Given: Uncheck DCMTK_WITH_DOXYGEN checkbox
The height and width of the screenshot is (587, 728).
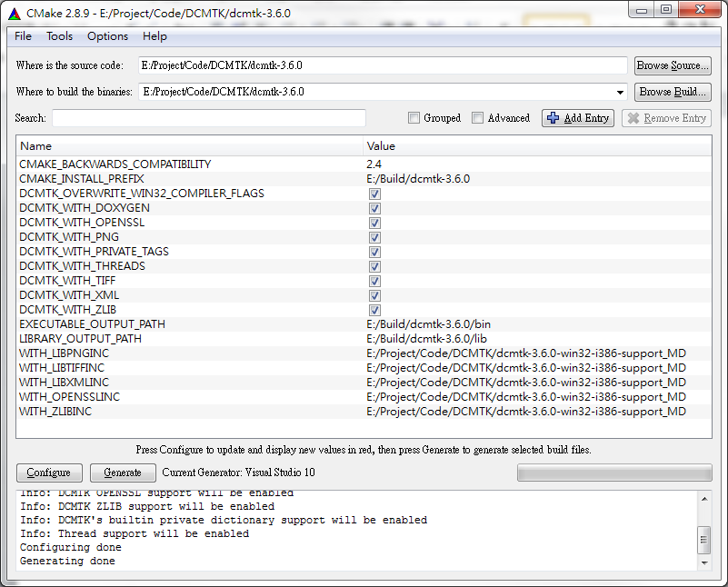Looking at the screenshot, I should coord(374,208).
